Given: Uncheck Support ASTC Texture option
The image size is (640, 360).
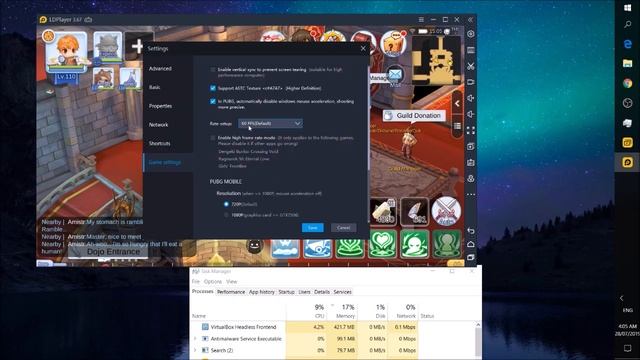Looking at the screenshot, I should click(213, 88).
